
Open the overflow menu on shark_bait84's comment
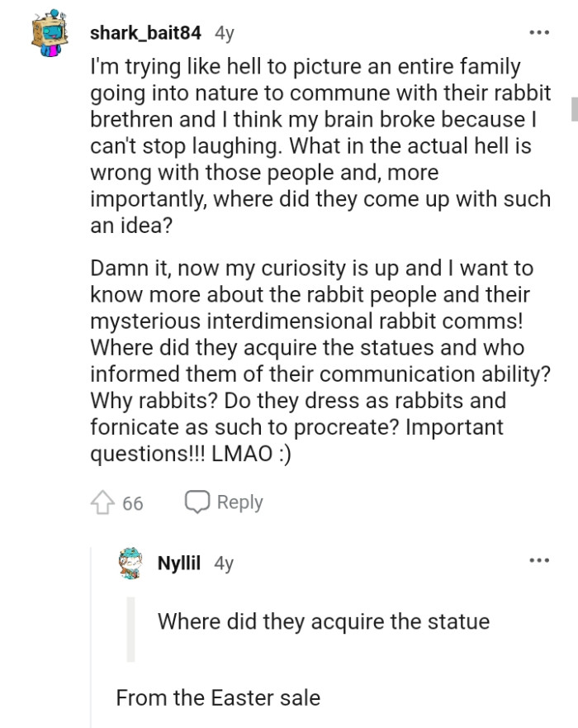tap(538, 31)
